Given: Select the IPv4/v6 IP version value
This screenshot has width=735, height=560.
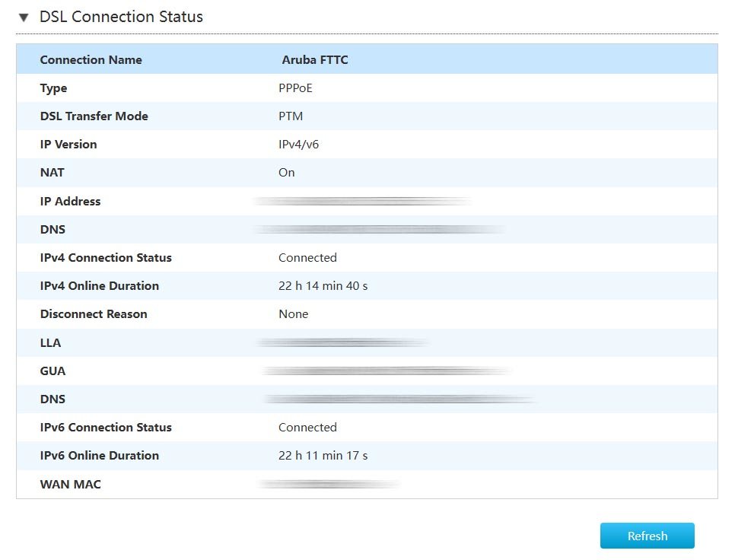Looking at the screenshot, I should point(298,145).
